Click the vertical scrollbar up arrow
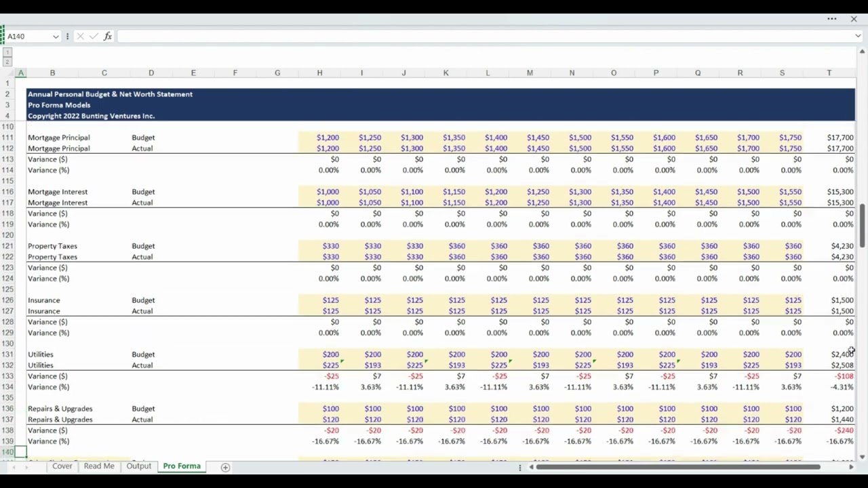The width and height of the screenshot is (868, 488). [863, 53]
